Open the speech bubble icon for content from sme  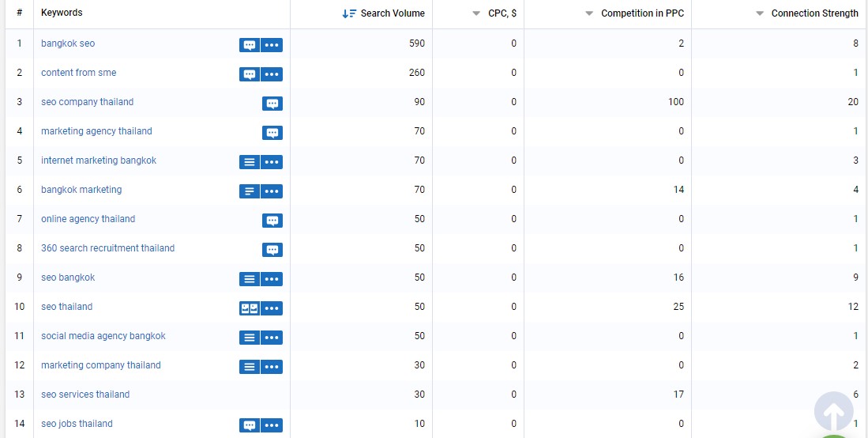(x=249, y=74)
